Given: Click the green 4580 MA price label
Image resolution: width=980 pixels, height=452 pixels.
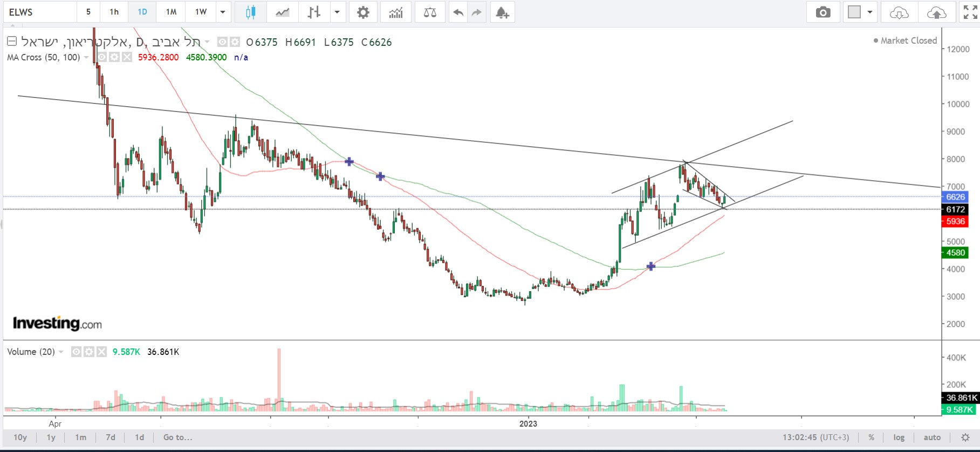Looking at the screenshot, I should [955, 252].
